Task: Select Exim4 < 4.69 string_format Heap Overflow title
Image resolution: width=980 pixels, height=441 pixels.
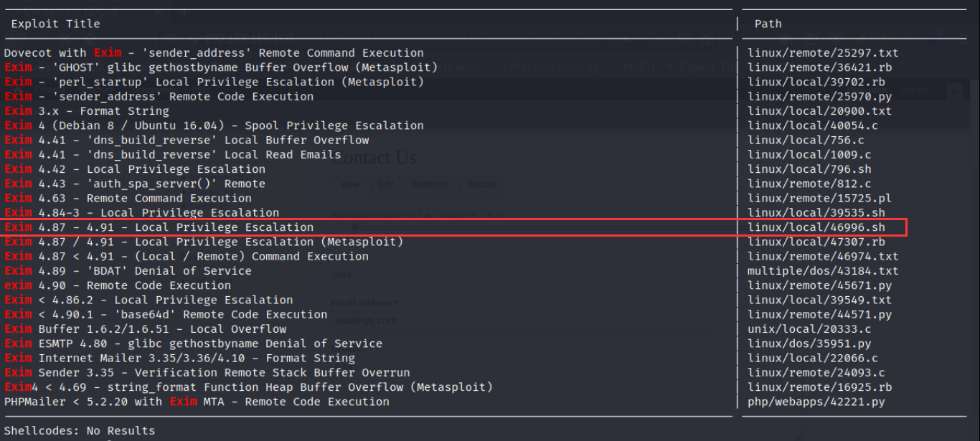Action: click(248, 387)
